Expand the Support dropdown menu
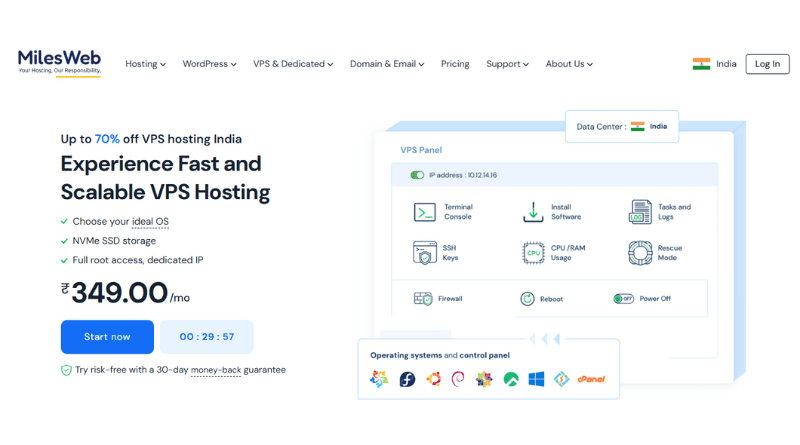The width and height of the screenshot is (800, 445). pos(508,64)
